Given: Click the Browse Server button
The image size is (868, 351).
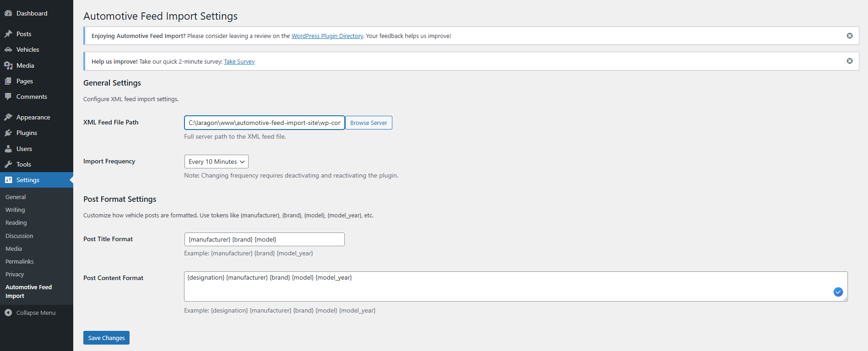Looking at the screenshot, I should (x=369, y=123).
